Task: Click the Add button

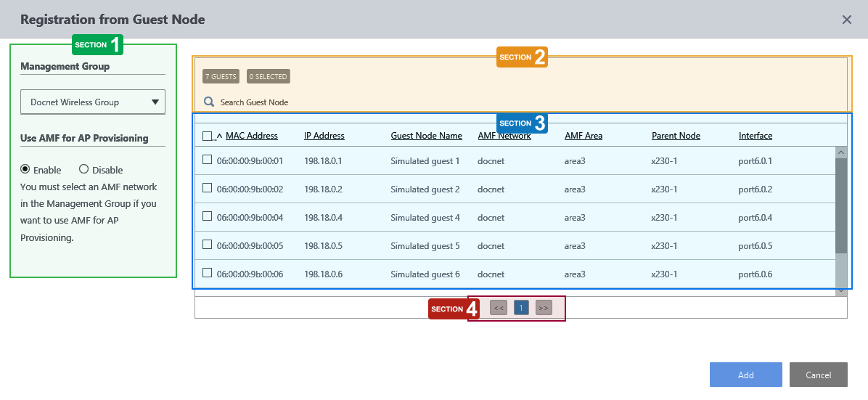Action: point(745,375)
